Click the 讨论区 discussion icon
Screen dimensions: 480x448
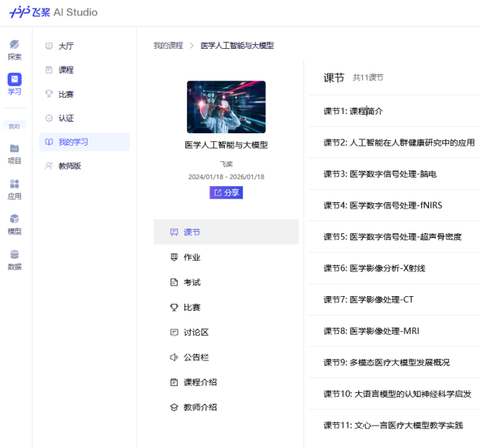[174, 333]
